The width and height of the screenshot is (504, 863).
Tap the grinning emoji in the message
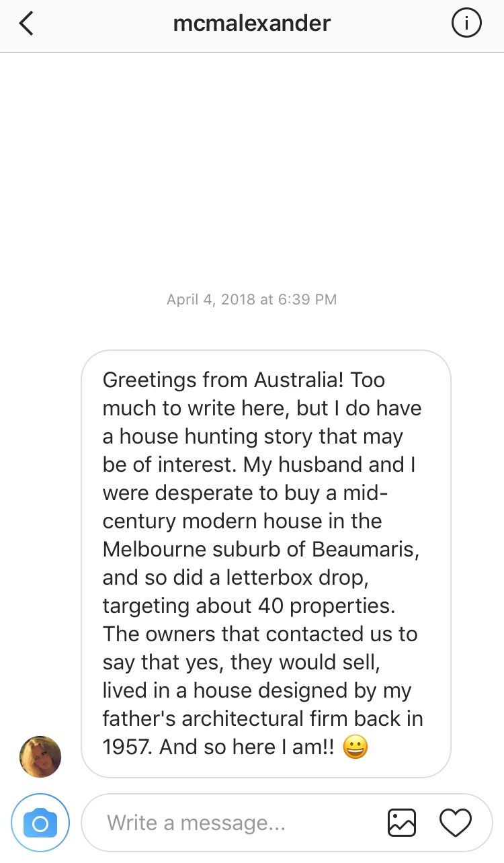[355, 747]
